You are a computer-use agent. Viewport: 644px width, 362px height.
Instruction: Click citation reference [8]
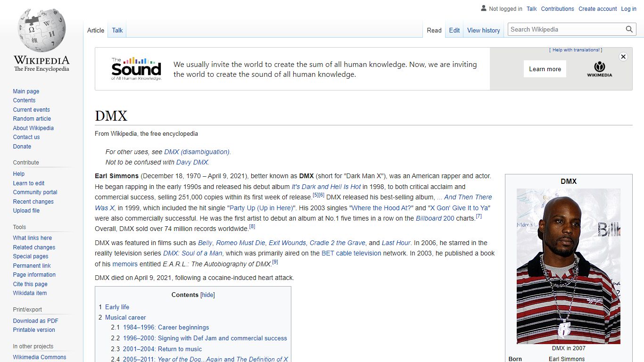click(x=252, y=227)
